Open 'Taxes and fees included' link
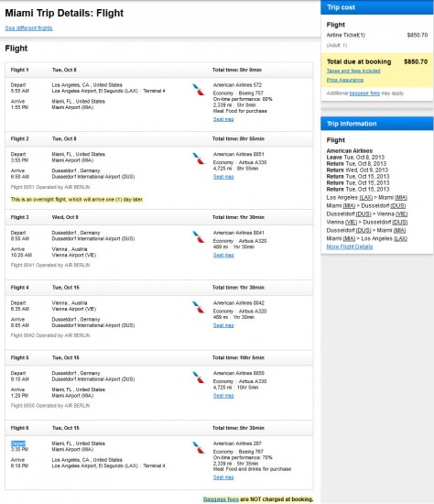Image resolution: width=434 pixels, height=504 pixels. tap(353, 71)
